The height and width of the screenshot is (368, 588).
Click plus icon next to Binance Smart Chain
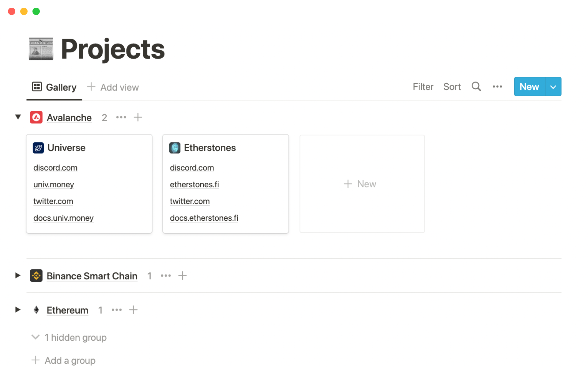(182, 276)
